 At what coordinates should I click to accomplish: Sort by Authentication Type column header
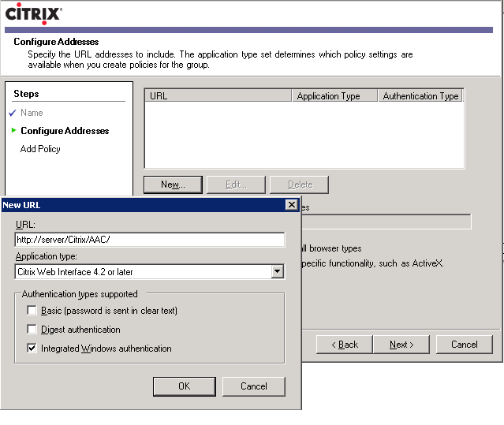point(420,95)
